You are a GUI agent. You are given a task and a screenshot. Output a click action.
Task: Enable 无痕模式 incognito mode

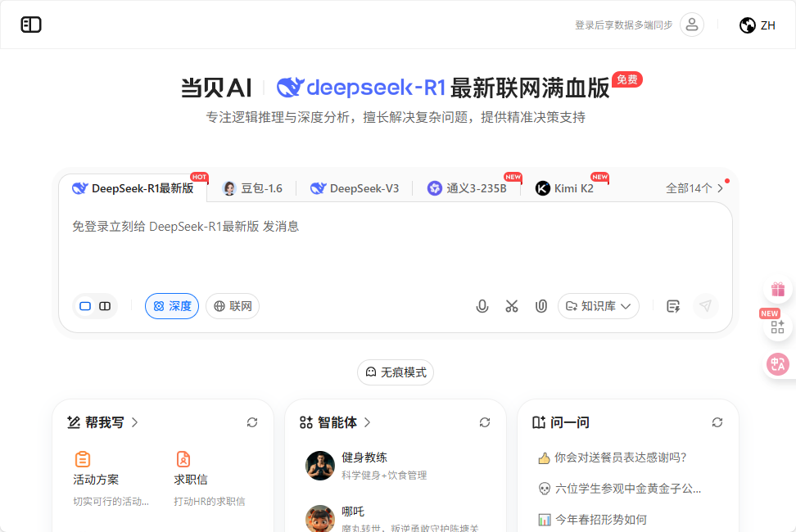click(396, 372)
